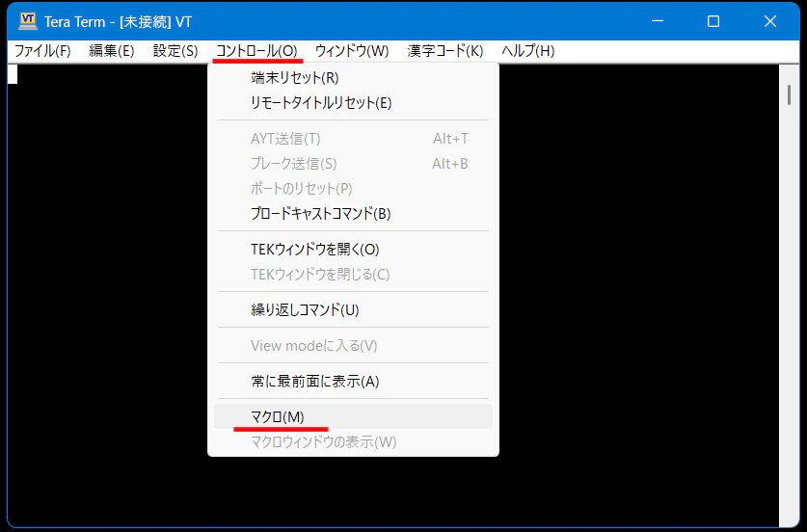This screenshot has height=532, width=807.
Task: Open the 編集(E) menu
Action: click(x=112, y=51)
